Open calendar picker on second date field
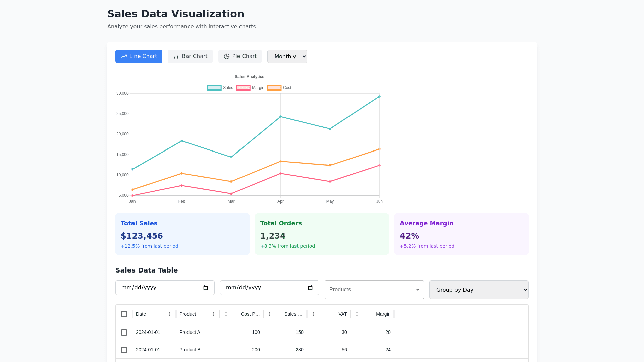This screenshot has height=362, width=644. tap(310, 288)
